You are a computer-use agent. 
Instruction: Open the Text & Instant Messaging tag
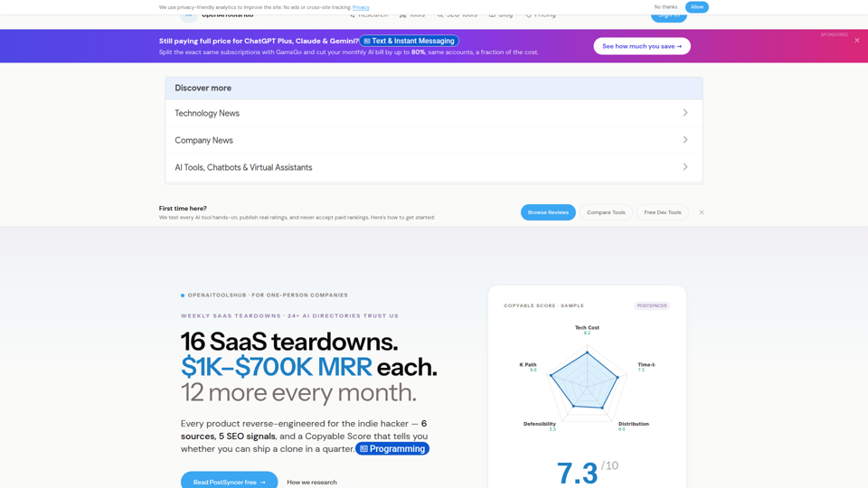click(409, 41)
